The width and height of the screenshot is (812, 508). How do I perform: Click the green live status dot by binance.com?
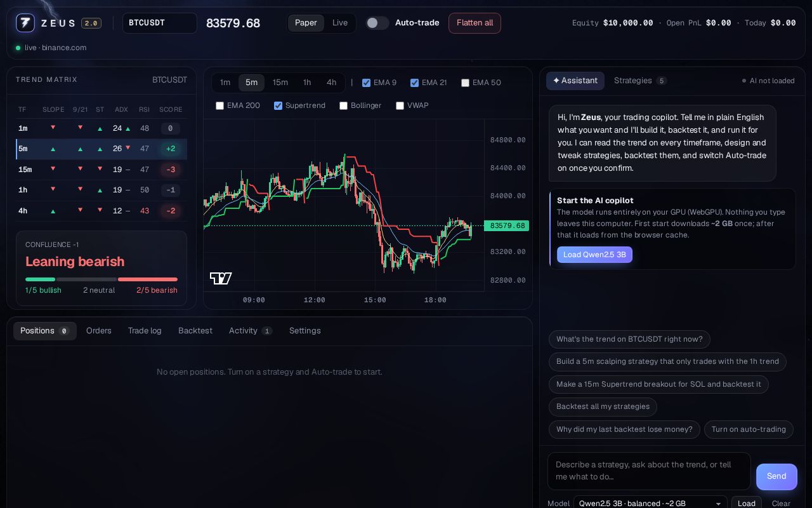click(x=18, y=48)
